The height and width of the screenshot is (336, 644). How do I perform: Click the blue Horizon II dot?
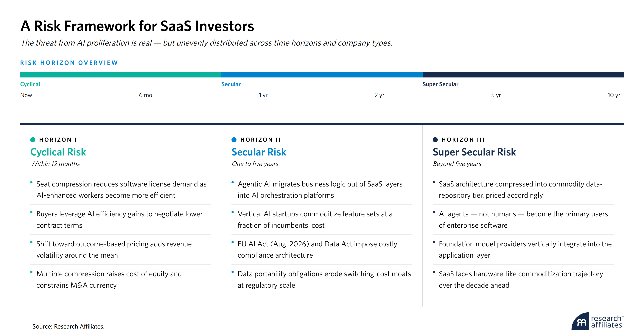[234, 140]
